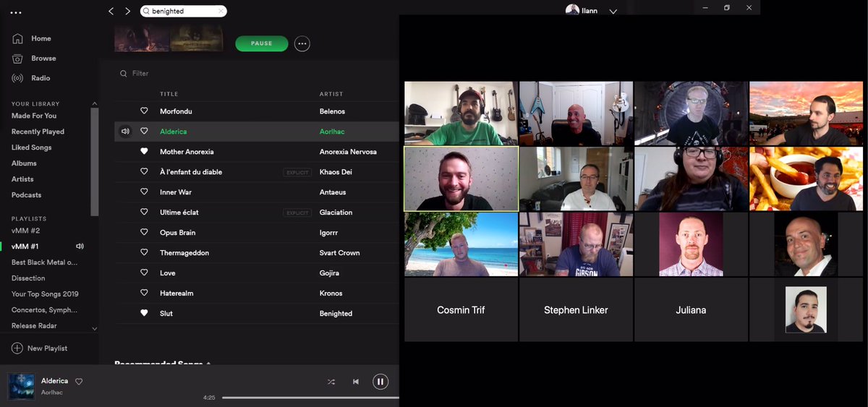Select Juliana tile in video call
Image resolution: width=868 pixels, height=407 pixels.
691,310
